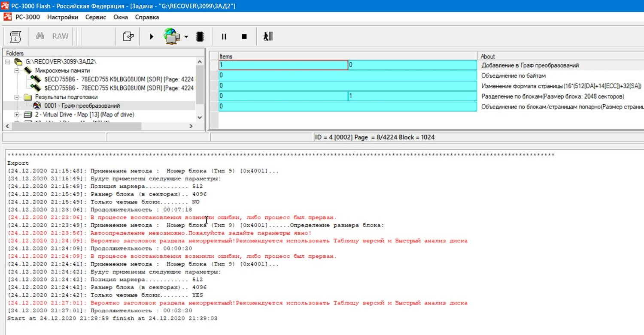The image size is (644, 335).
Task: Click log line Продолжительность : 00:07:18
Action: [100, 210]
